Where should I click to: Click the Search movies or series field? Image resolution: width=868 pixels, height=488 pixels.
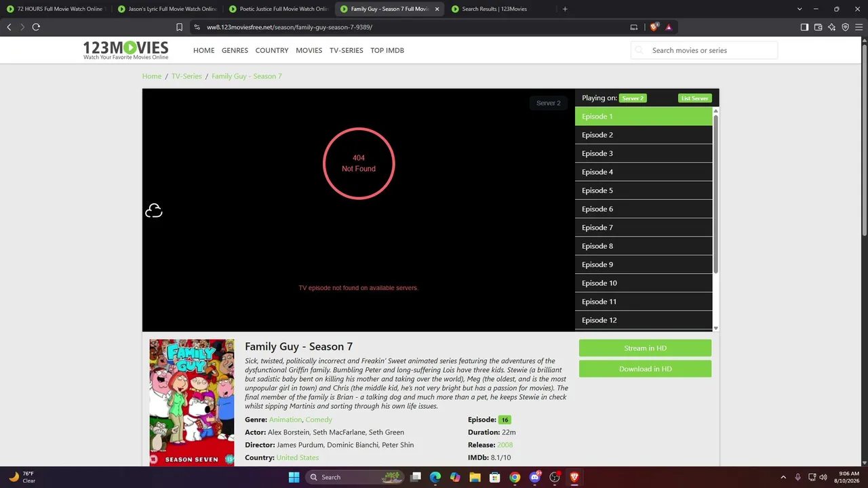click(704, 50)
